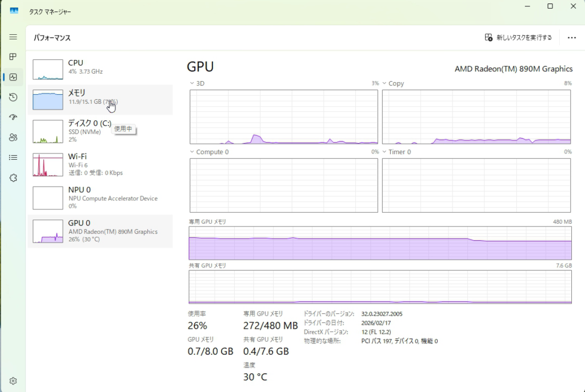Open Task Manager settings gear
The height and width of the screenshot is (392, 585).
click(x=13, y=381)
